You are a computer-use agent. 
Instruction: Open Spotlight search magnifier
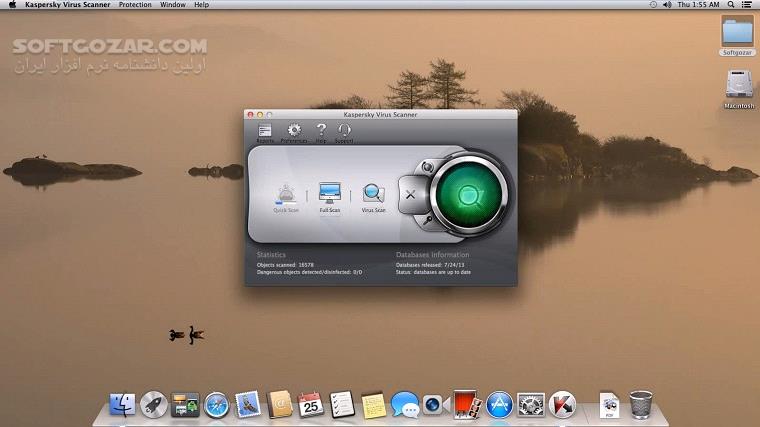[x=731, y=4]
